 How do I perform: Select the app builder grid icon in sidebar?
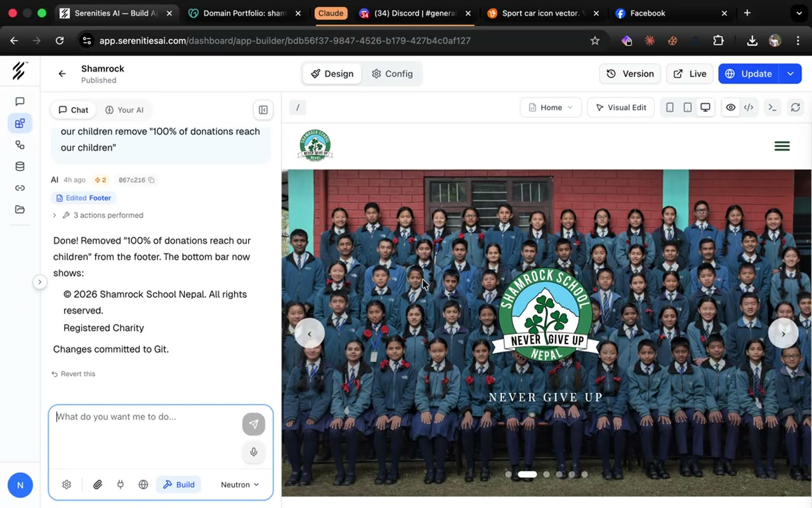pyautogui.click(x=20, y=123)
